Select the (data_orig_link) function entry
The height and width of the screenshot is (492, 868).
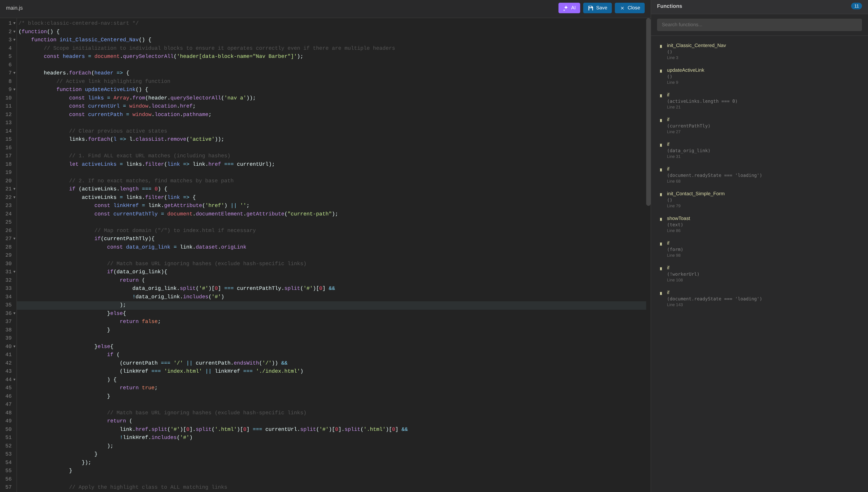688,150
